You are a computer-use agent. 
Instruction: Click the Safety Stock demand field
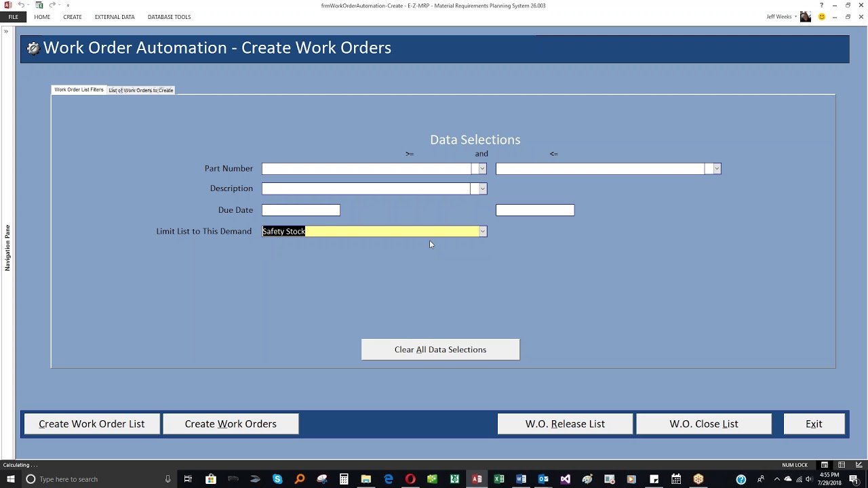370,231
